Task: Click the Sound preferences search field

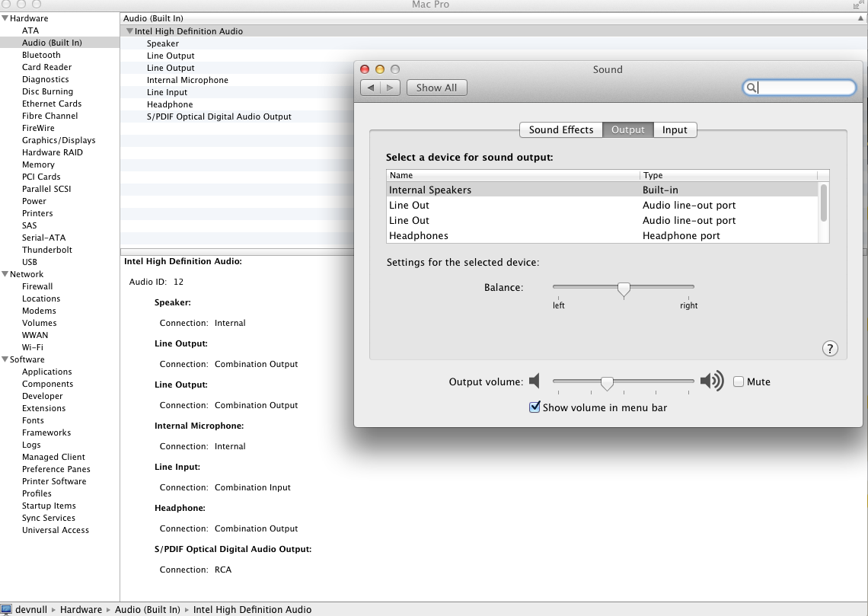Action: [799, 88]
